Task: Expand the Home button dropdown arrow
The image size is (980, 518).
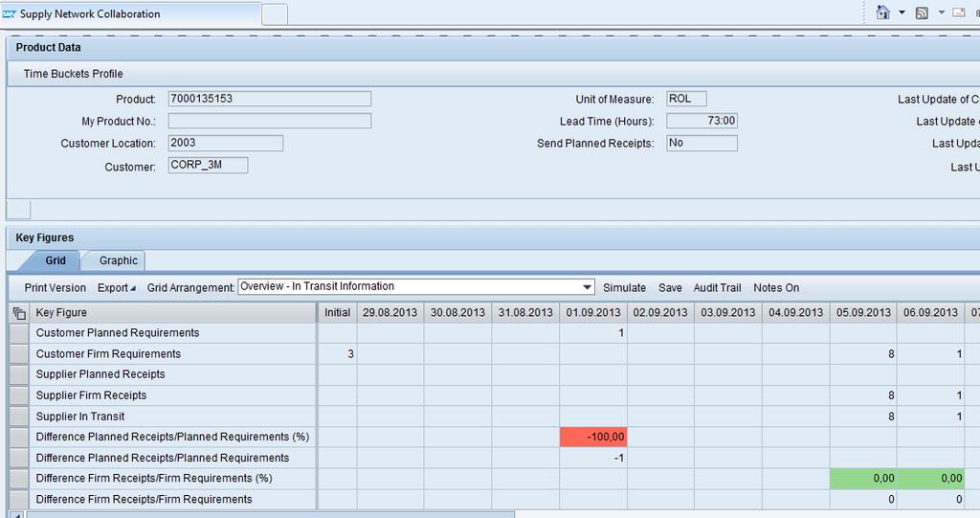Action: click(x=902, y=12)
